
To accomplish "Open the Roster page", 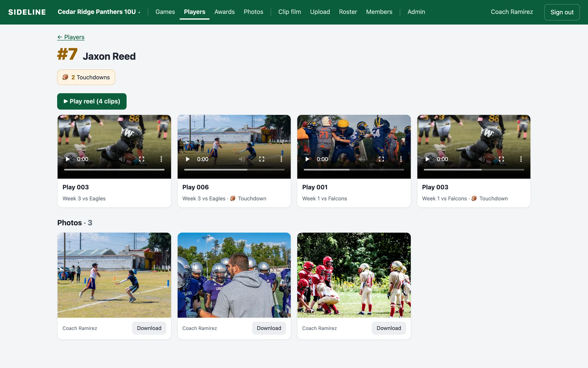I will click(x=348, y=12).
